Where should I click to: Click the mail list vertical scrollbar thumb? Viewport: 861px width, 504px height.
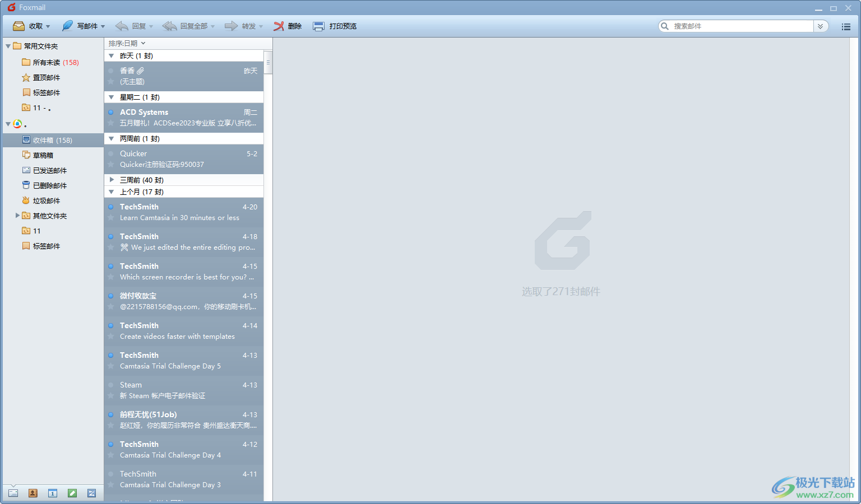click(x=268, y=62)
